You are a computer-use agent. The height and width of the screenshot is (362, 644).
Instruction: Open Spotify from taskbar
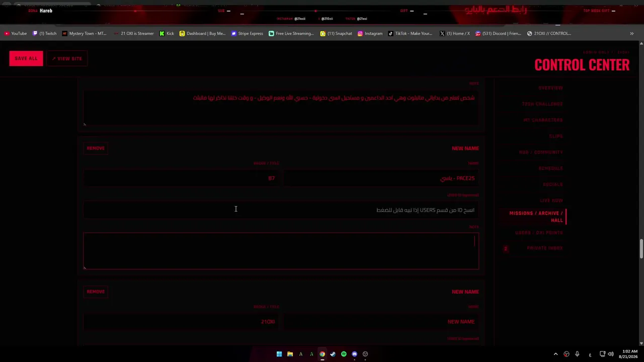click(x=344, y=354)
